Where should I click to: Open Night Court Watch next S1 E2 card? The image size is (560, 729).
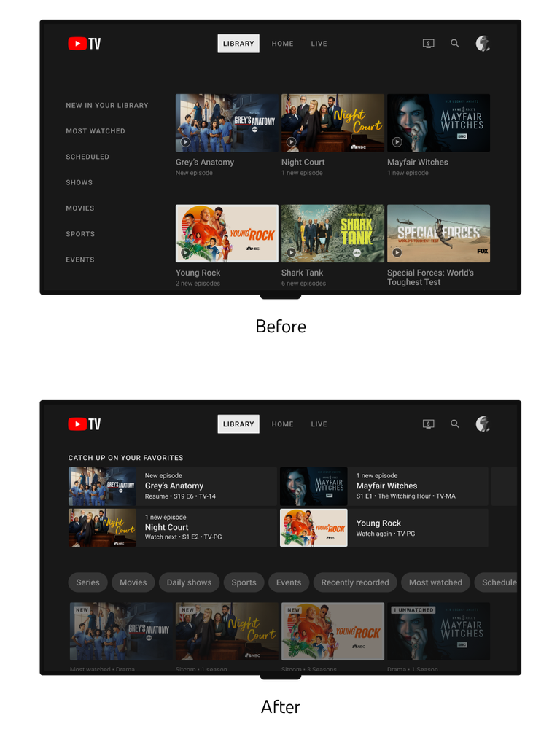(173, 528)
